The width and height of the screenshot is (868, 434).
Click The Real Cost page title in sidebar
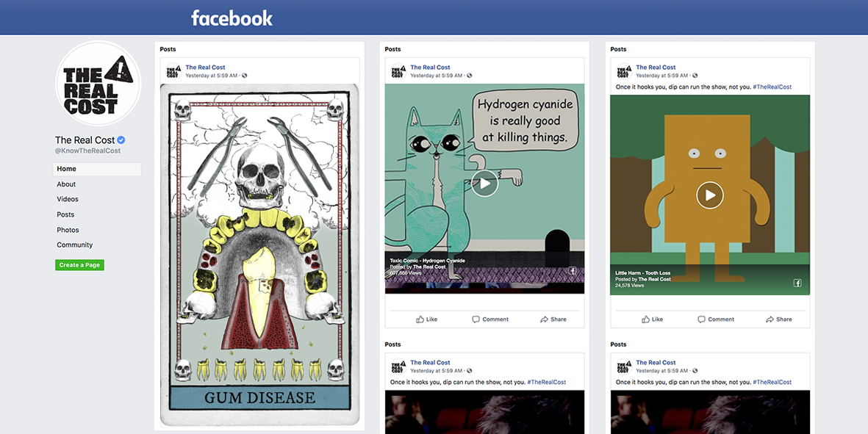85,140
